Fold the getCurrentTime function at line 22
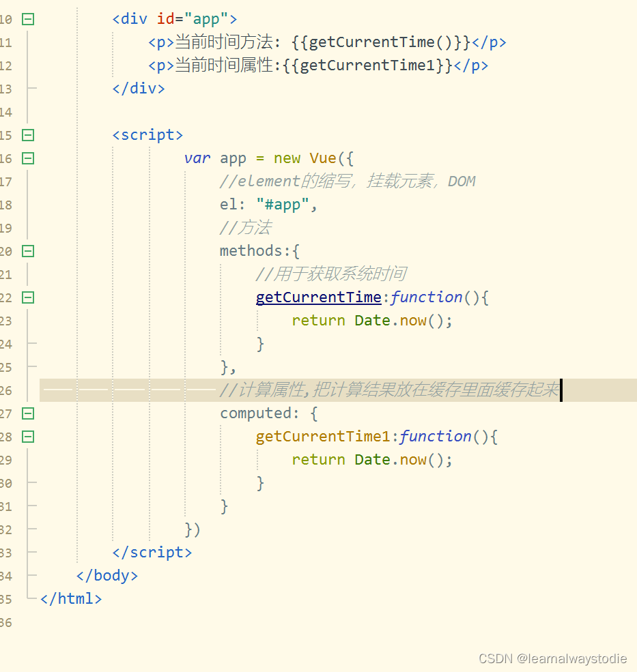637x672 pixels. point(28,297)
